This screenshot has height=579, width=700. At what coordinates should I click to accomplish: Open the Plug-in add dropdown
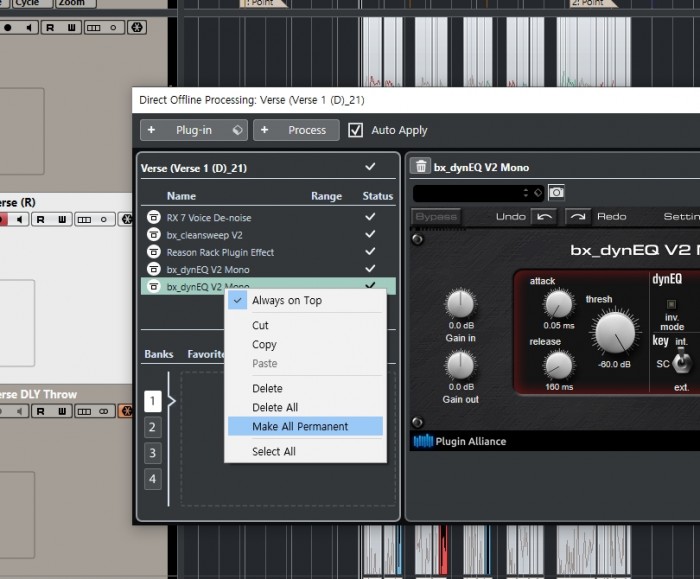pos(194,130)
